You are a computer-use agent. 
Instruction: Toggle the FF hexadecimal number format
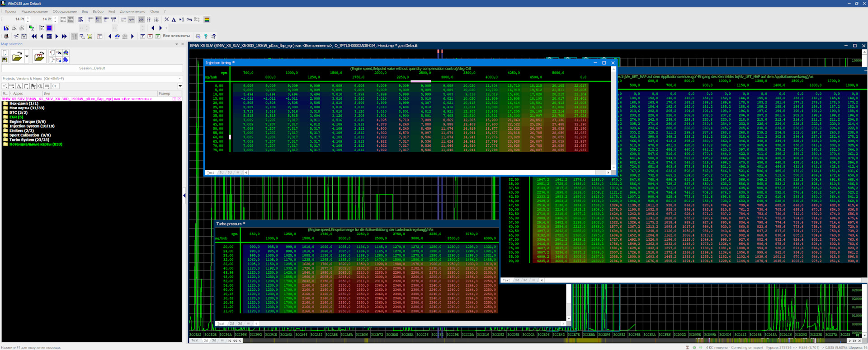[x=149, y=19]
